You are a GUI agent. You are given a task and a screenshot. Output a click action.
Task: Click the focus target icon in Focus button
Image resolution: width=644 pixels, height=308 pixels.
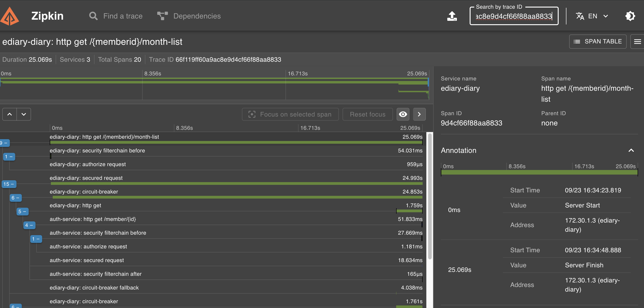(252, 114)
